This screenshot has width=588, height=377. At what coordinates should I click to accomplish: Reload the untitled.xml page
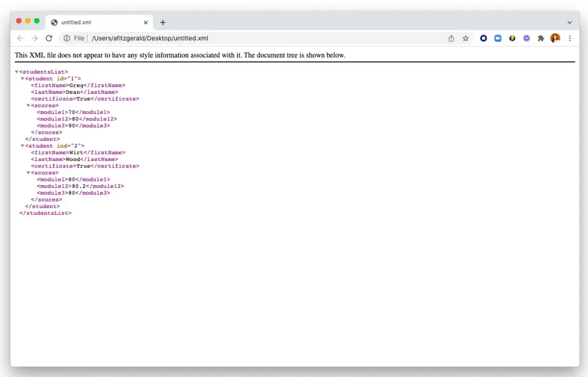[x=49, y=39]
